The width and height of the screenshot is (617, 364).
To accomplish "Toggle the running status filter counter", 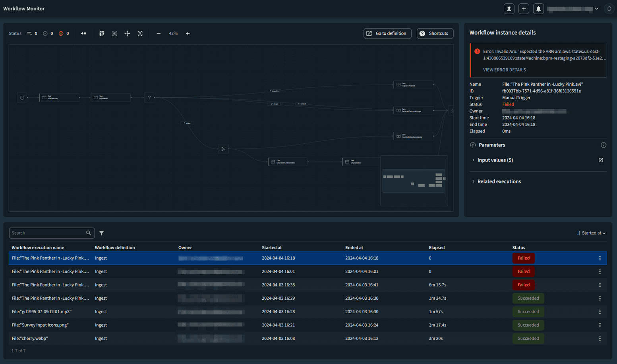I will 32,33.
